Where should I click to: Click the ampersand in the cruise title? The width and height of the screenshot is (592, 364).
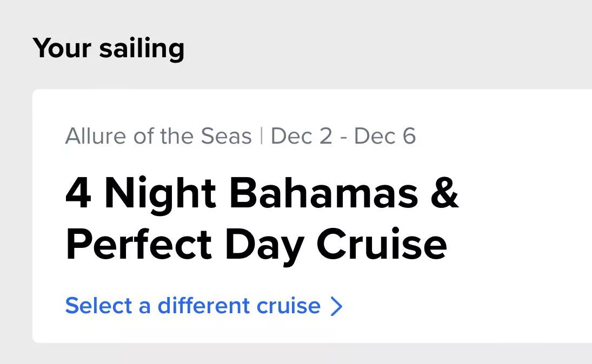[x=444, y=194]
